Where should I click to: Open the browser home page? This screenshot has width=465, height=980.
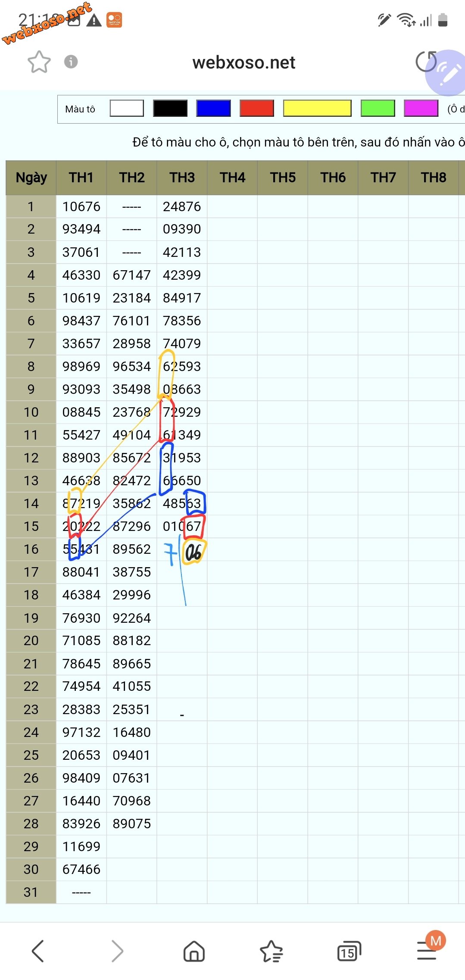(194, 951)
